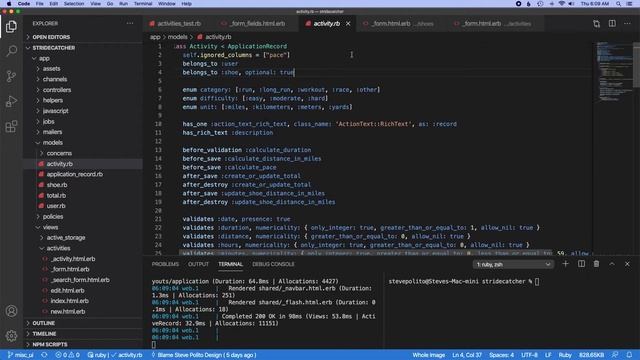
Task: Open the Explorer view in activity bar
Action: [11, 27]
